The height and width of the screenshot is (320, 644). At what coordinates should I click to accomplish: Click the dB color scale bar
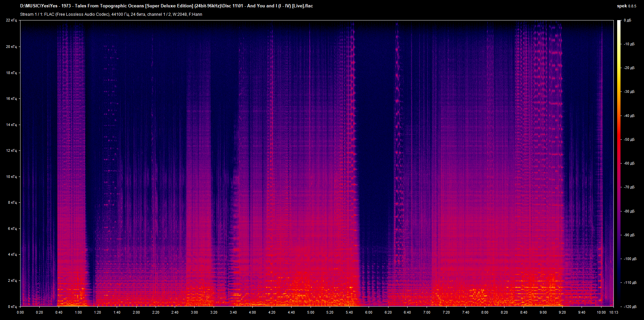point(619,164)
